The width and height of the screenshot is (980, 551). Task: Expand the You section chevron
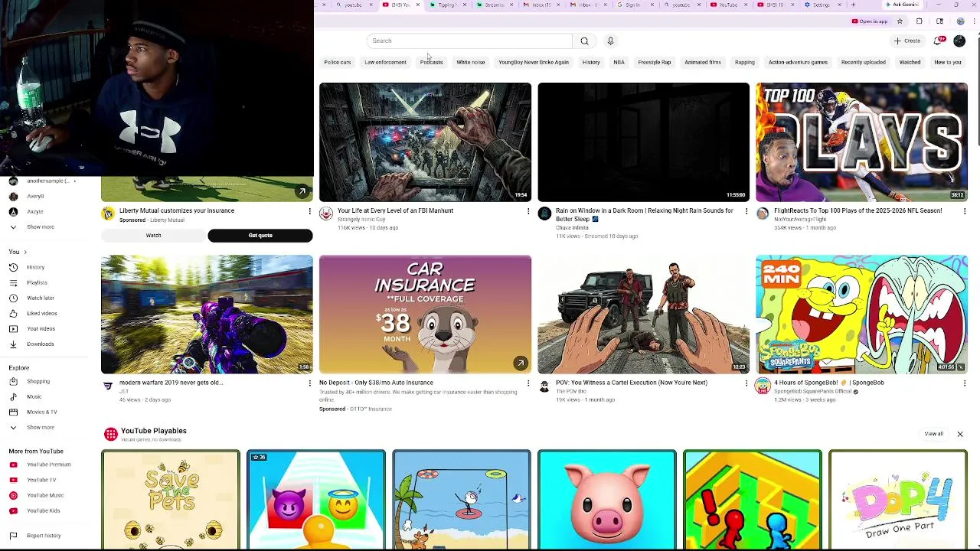pyautogui.click(x=24, y=252)
